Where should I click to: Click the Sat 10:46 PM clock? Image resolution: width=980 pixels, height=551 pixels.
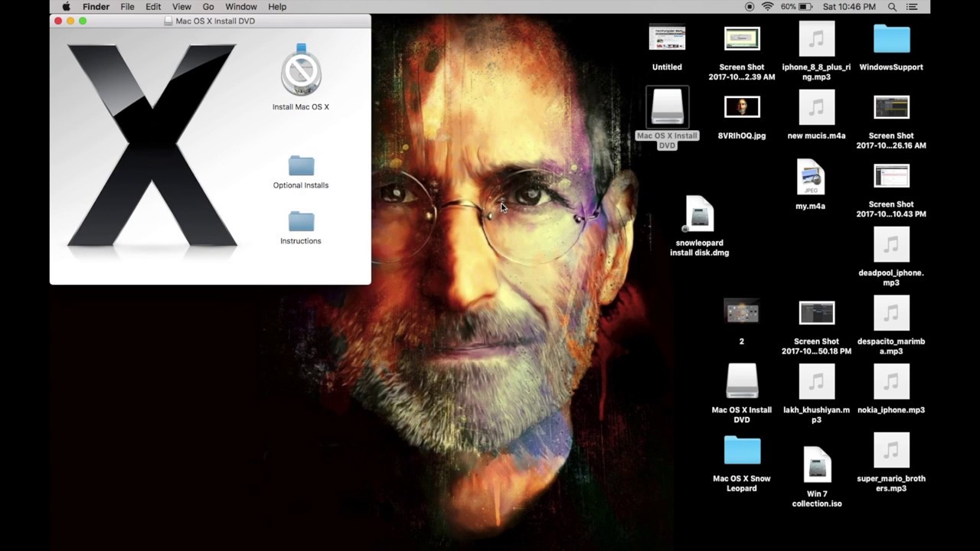(x=849, y=7)
